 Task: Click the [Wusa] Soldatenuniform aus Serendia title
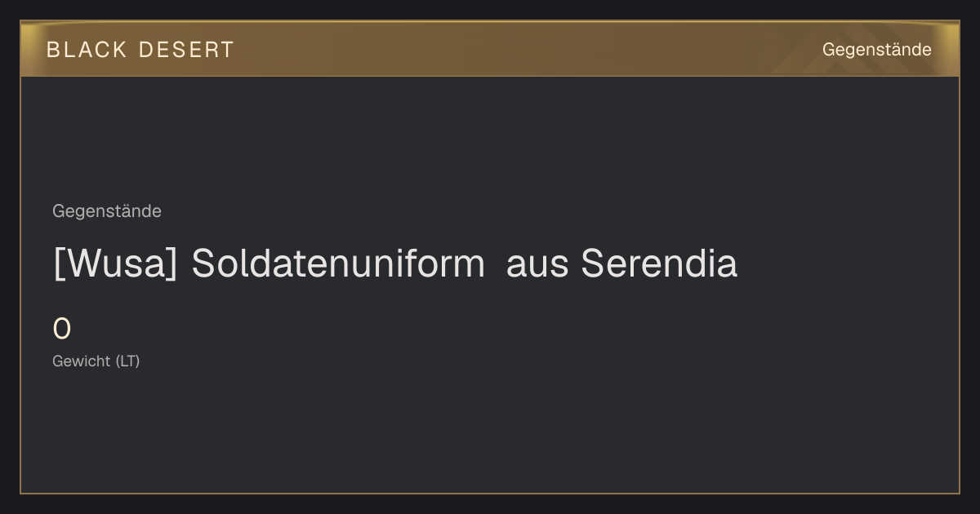[395, 264]
